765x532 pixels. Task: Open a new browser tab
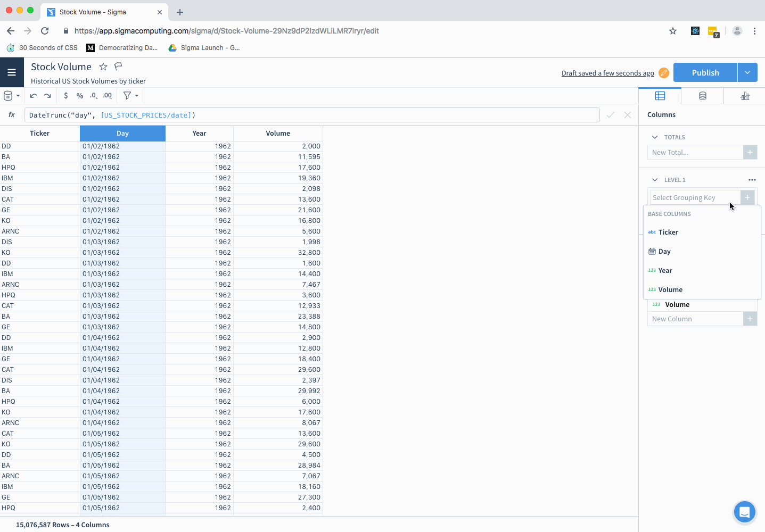click(x=180, y=12)
